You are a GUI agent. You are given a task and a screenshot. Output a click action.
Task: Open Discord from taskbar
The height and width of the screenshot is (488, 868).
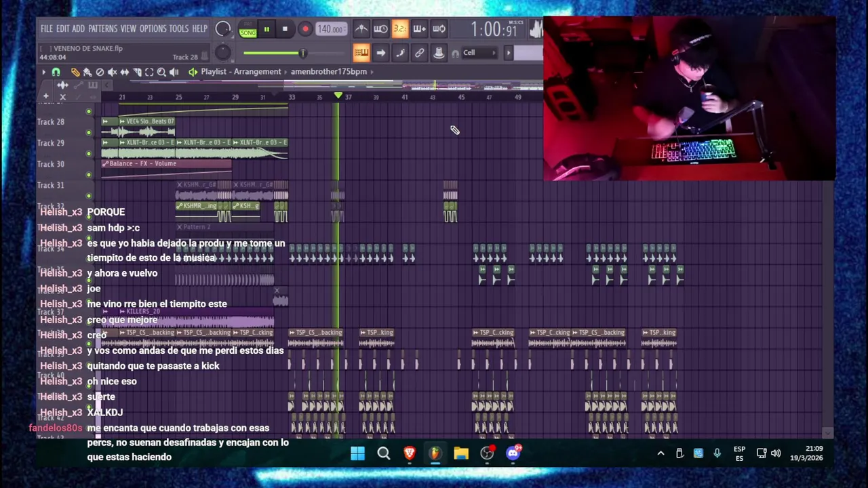pos(513,453)
